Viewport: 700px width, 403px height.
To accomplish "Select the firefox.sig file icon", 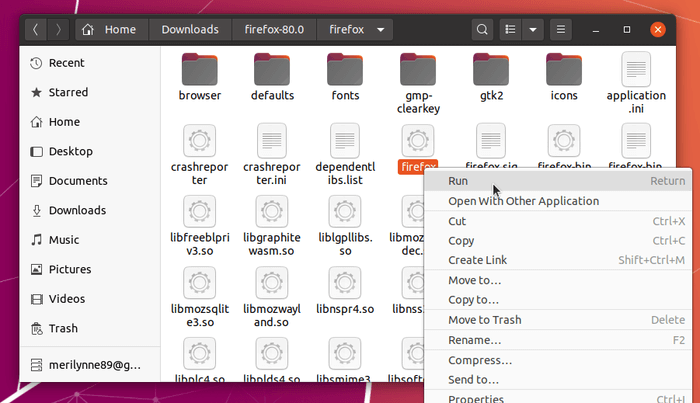I will point(491,141).
